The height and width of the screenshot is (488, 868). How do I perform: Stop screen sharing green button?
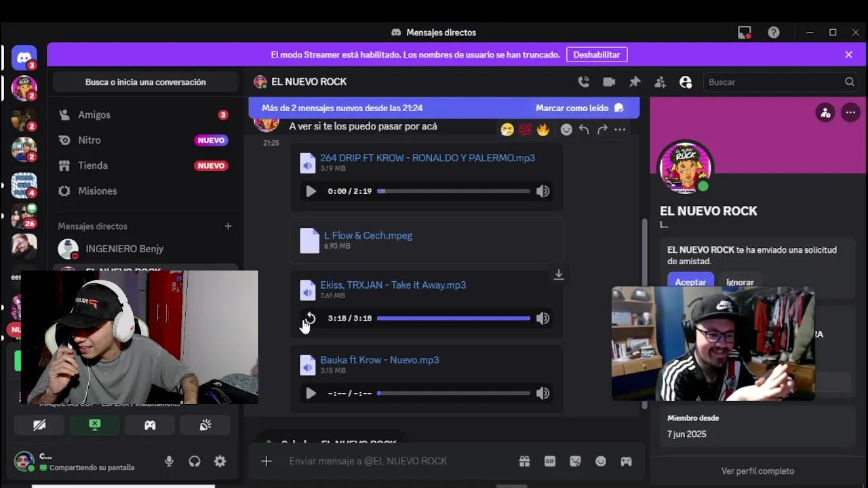95,425
